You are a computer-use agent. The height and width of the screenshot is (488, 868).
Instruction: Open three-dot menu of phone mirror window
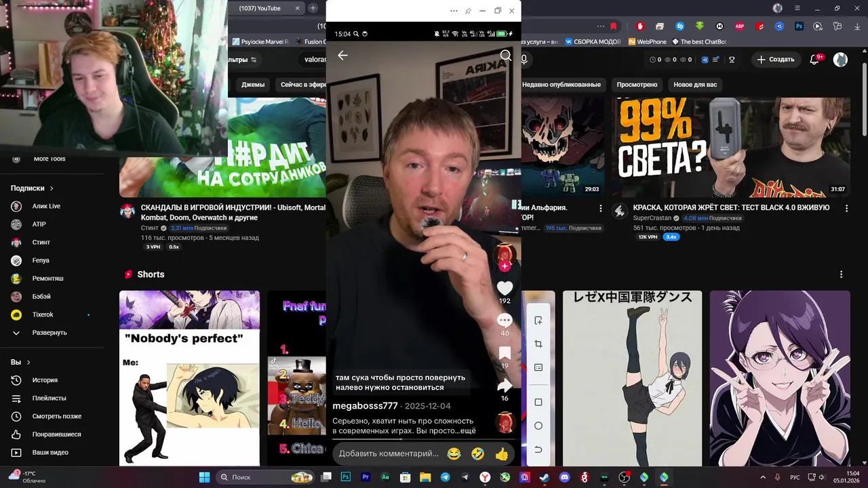click(454, 11)
